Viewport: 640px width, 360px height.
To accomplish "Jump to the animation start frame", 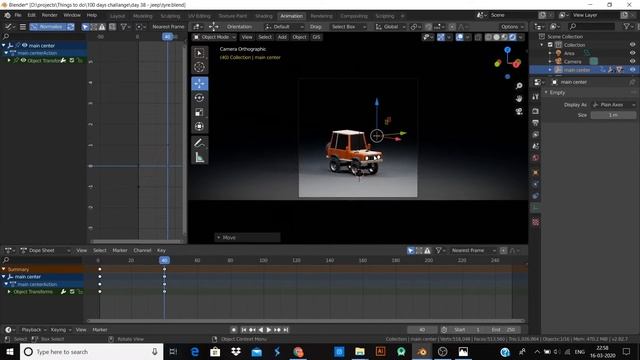I will coord(244,330).
